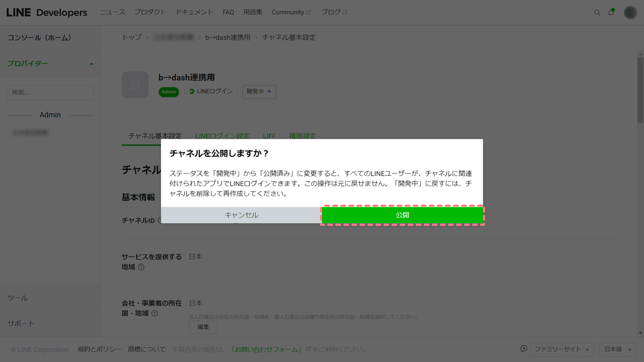
Task: Open the search magnifier icon
Action: [597, 13]
